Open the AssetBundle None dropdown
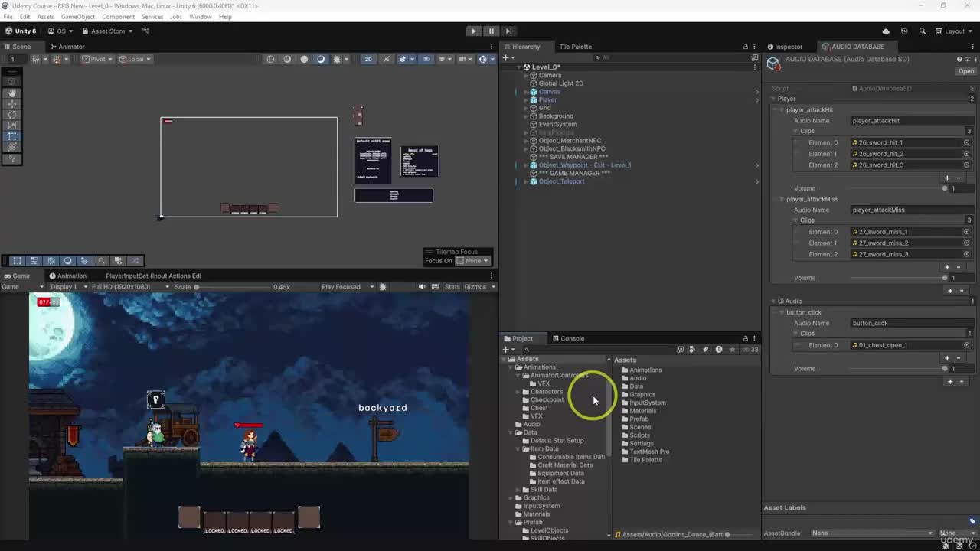This screenshot has width=980, height=551. click(x=873, y=533)
